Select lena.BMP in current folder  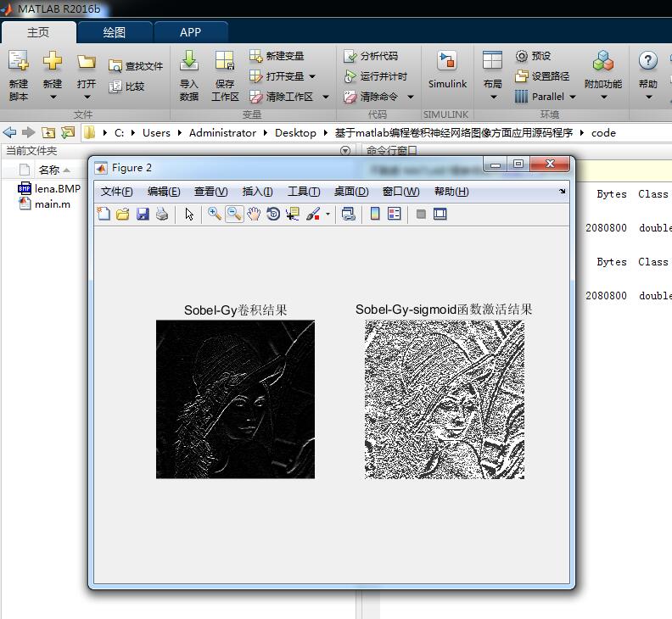(x=49, y=188)
